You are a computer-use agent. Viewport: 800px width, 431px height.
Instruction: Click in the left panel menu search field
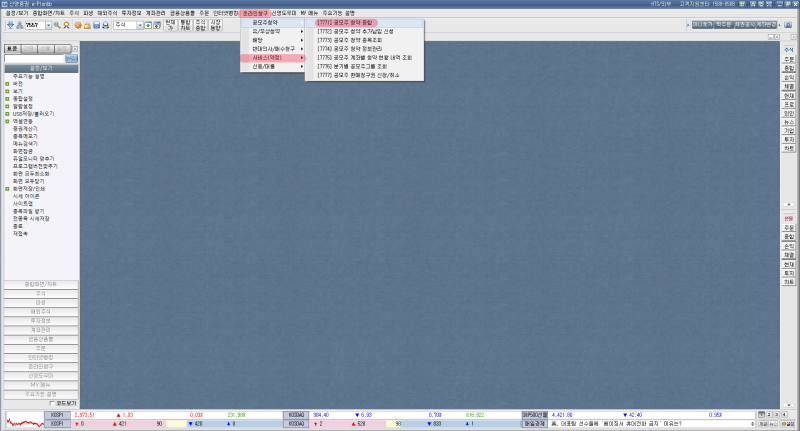(34, 59)
